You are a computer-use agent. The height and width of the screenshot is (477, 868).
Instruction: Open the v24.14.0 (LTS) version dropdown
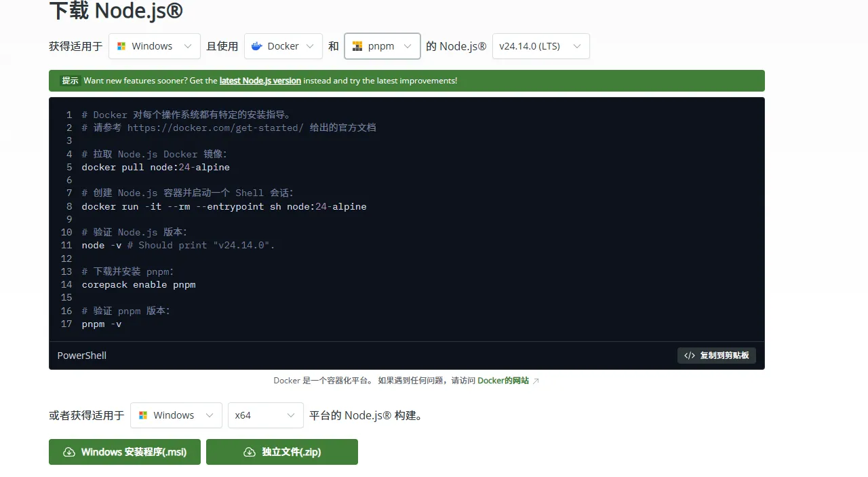pos(540,45)
